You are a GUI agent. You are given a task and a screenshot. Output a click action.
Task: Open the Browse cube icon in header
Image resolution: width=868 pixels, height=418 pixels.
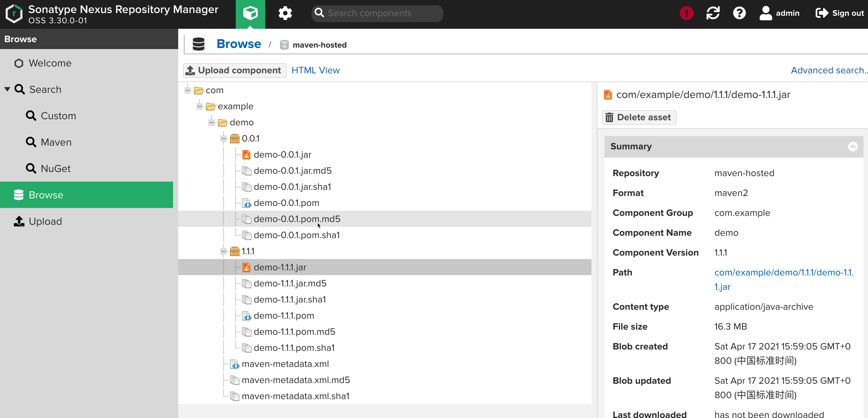[250, 13]
